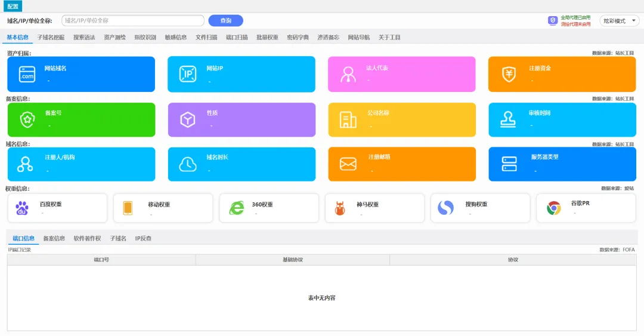Click the IP icon in 网站IP card
Viewport: 644px width, 336px height.
pyautogui.click(x=188, y=75)
